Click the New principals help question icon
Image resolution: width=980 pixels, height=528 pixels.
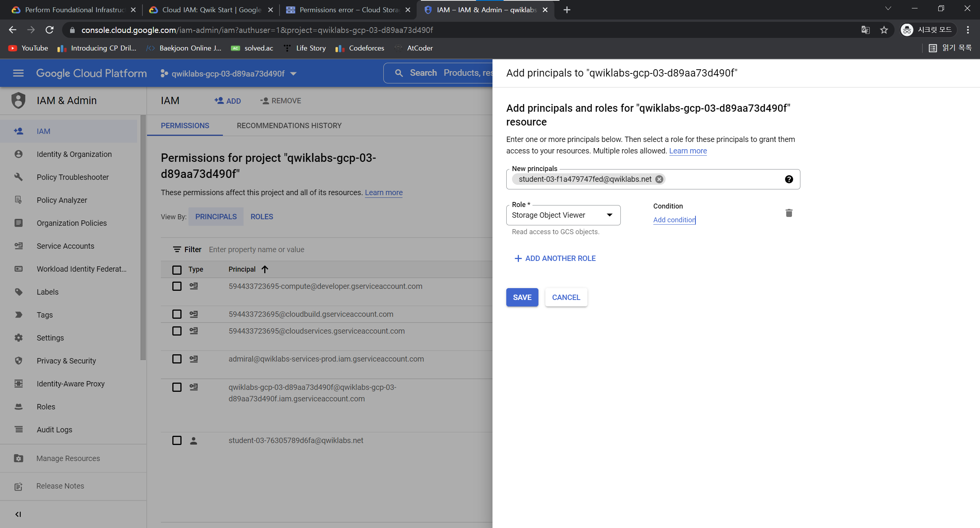pos(789,179)
